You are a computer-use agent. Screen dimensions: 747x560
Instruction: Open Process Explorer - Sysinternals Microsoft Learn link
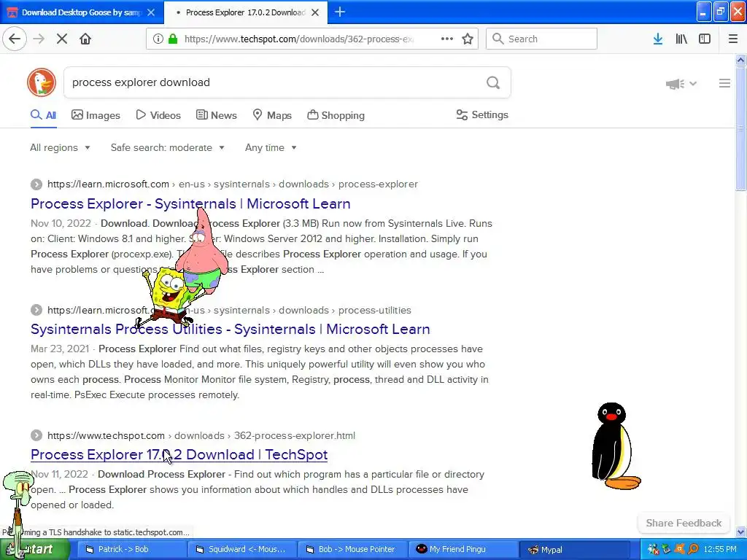190,204
